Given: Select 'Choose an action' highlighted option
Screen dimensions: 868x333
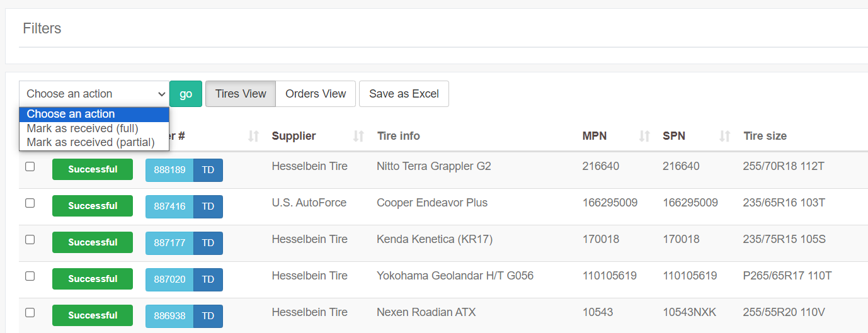Looking at the screenshot, I should click(94, 114).
